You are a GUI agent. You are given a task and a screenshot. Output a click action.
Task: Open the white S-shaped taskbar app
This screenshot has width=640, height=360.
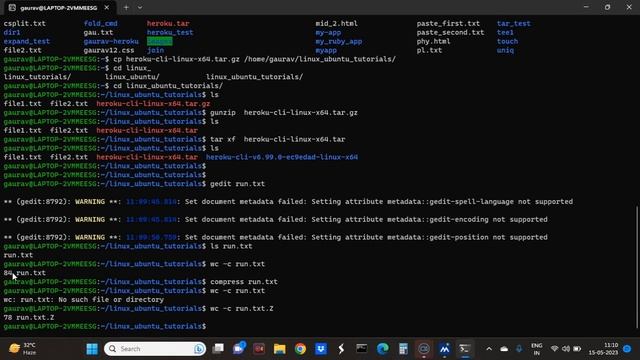[x=341, y=349]
